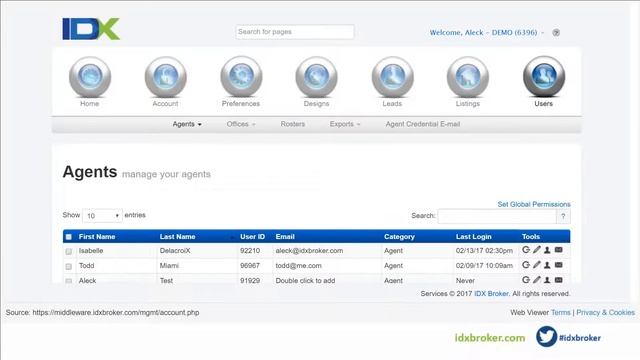Click user ID 91929
This screenshot has width=640, height=360.
tap(250, 280)
